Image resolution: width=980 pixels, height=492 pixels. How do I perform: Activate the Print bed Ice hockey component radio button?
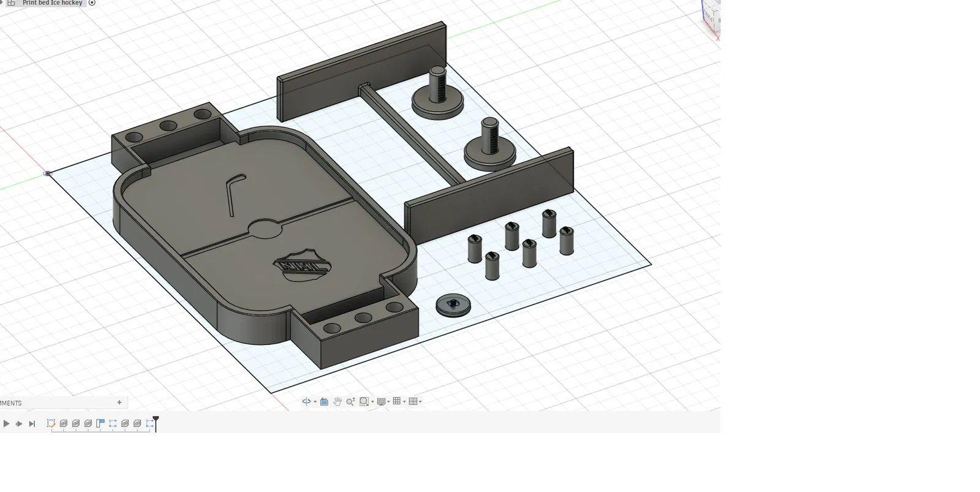(x=92, y=3)
